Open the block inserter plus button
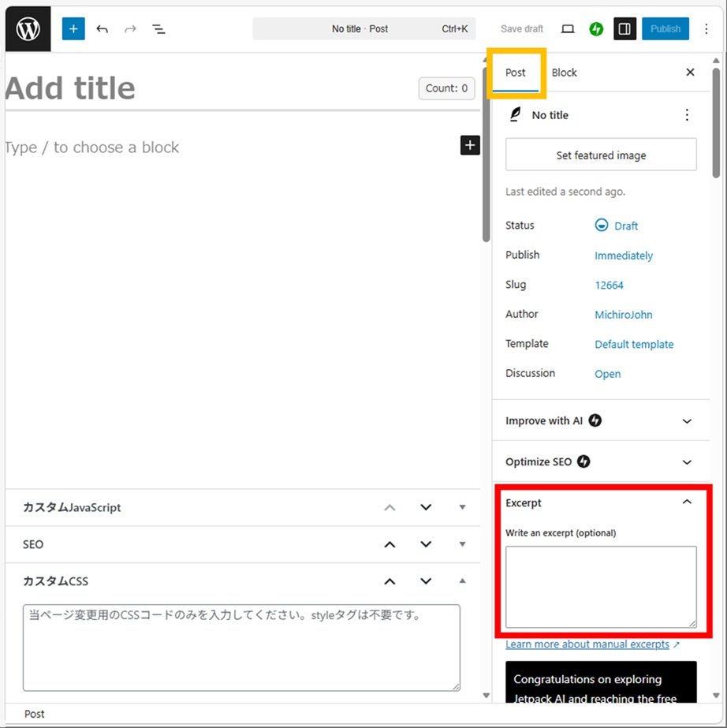 click(73, 29)
